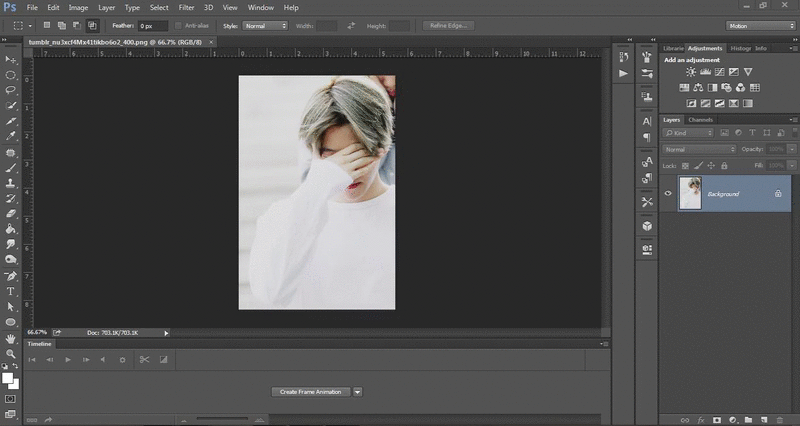The image size is (800, 426).
Task: Open the Style dropdown set to Normal
Action: pos(267,24)
